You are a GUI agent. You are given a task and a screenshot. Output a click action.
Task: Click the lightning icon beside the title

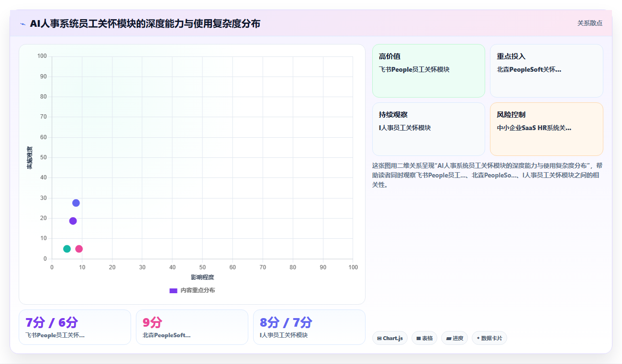point(23,24)
